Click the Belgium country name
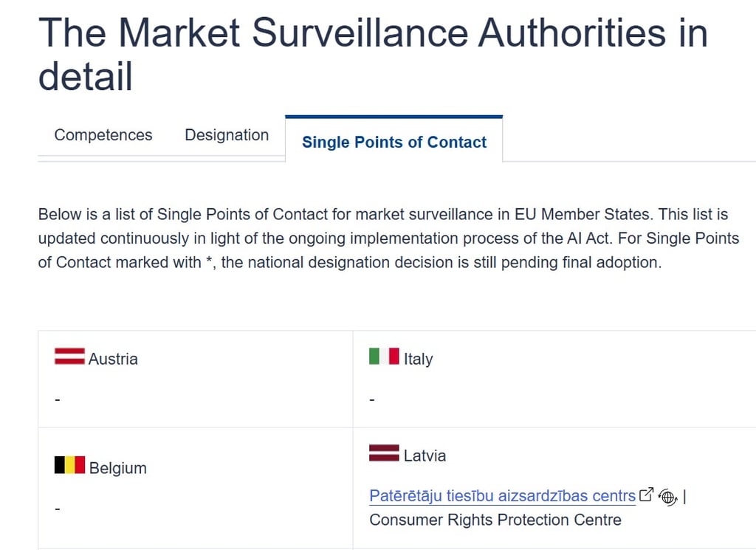This screenshot has width=756, height=550. 118,468
